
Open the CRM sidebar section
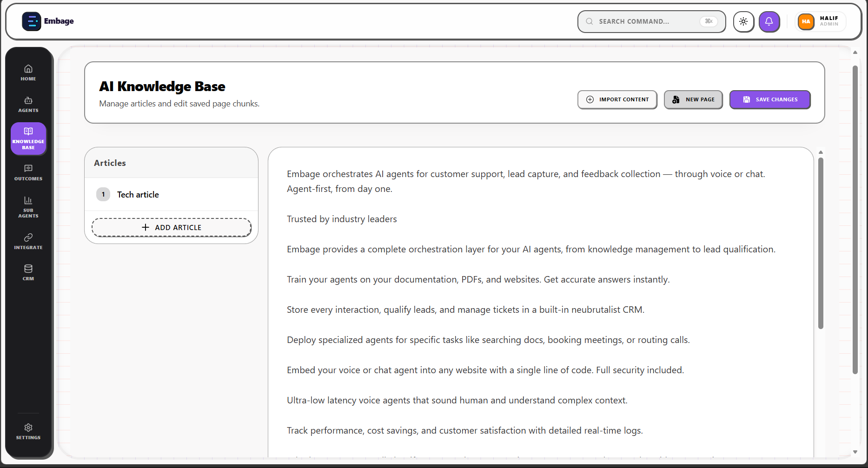(x=28, y=273)
